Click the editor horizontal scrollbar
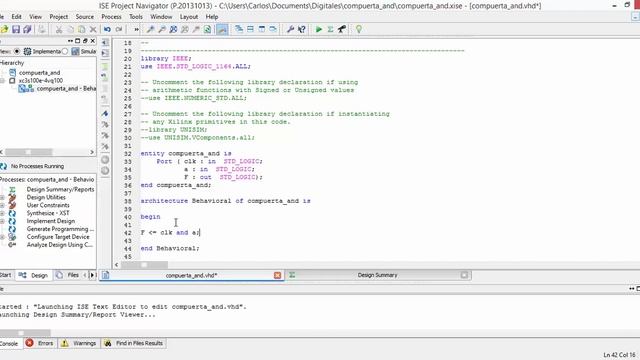Screen dimensions: 640x360 (x=144, y=265)
